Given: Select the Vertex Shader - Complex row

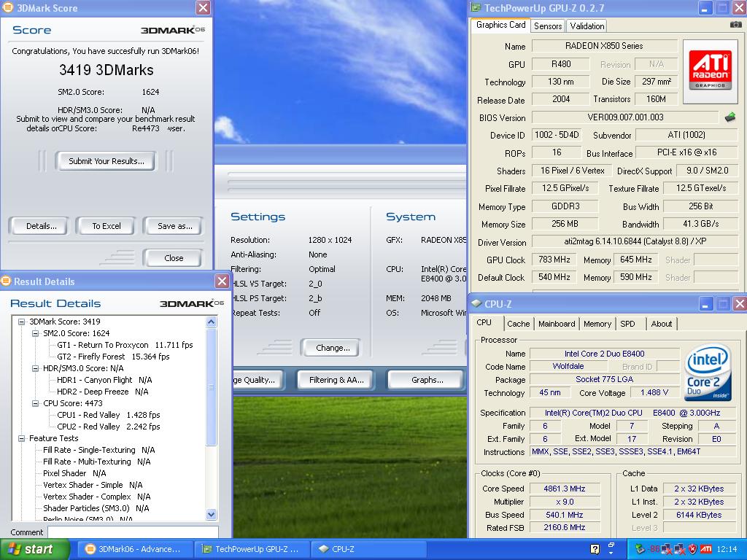Looking at the screenshot, I should (97, 497).
